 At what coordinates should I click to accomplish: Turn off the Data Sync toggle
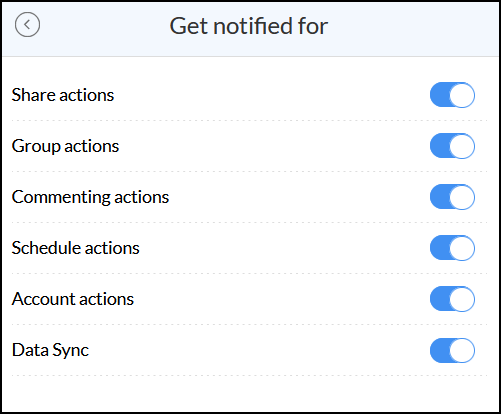click(452, 350)
